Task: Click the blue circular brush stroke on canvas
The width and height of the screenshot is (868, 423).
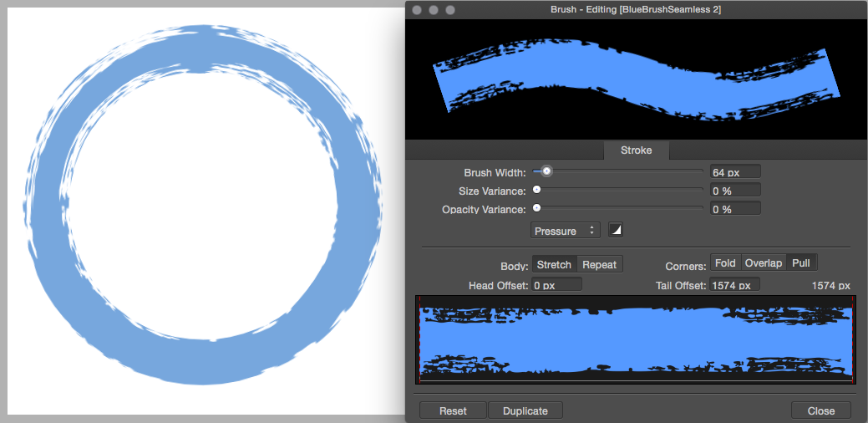Action: (x=204, y=205)
